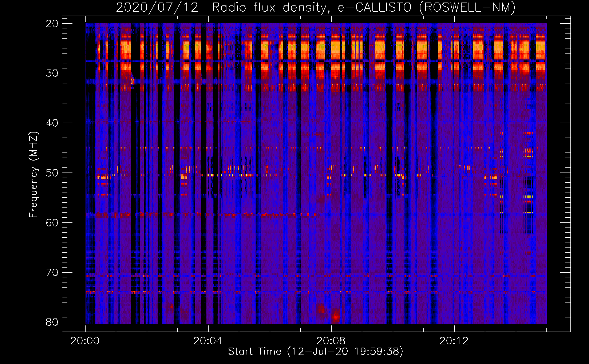Click the bright red spot near 80 MHz at 20:08
Image resolution: width=589 pixels, height=364 pixels.
click(336, 317)
